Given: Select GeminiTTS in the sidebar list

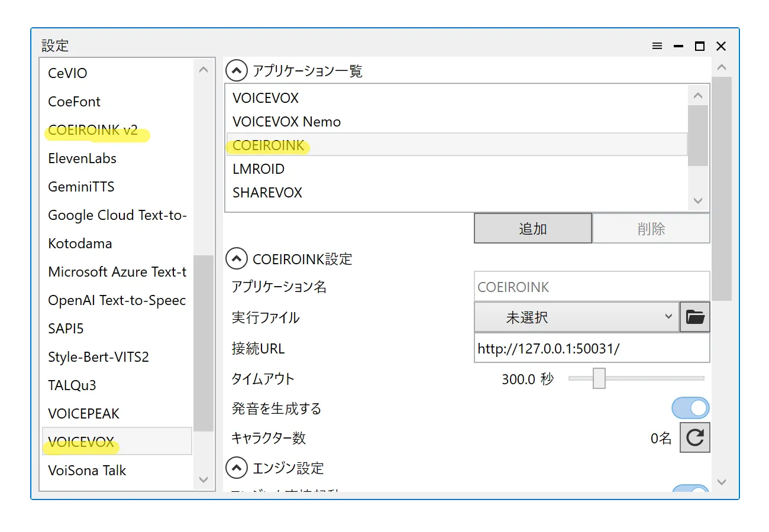Looking at the screenshot, I should (117, 187).
